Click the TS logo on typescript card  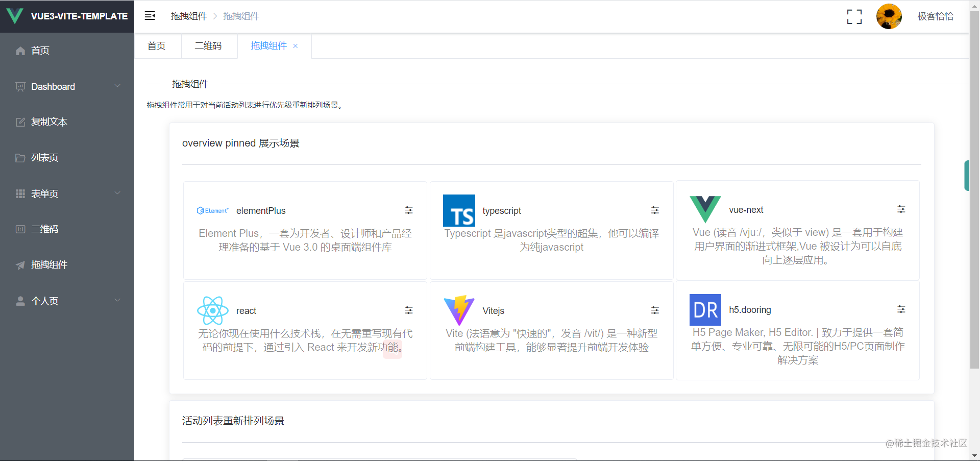click(x=459, y=210)
